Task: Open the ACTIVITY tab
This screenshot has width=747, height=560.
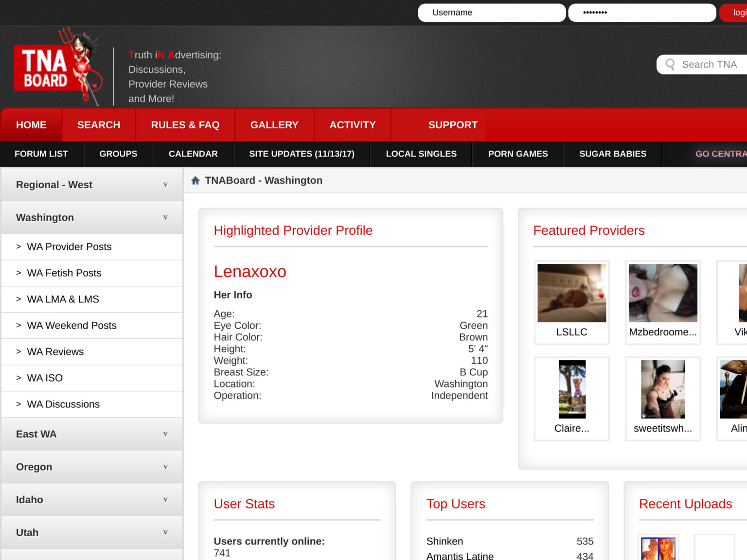Action: tap(353, 125)
